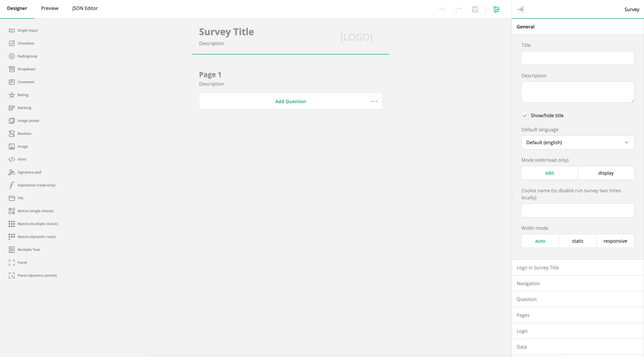
Task: Switch to JSON Editor tab
Action: click(85, 8)
